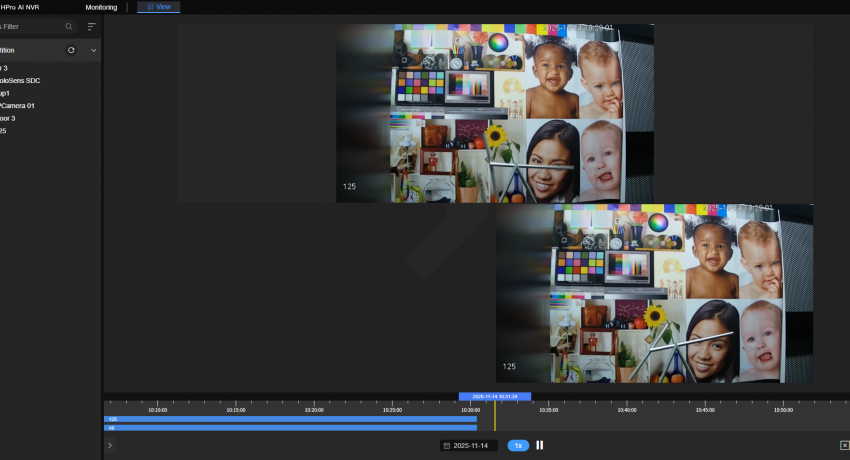Click the search magnifier in Filter box
The width and height of the screenshot is (850, 460).
point(69,26)
